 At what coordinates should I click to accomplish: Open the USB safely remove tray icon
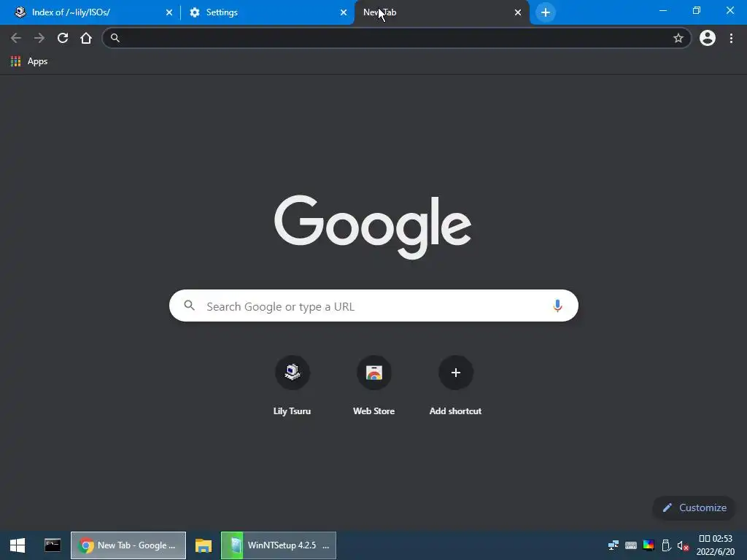667,545
